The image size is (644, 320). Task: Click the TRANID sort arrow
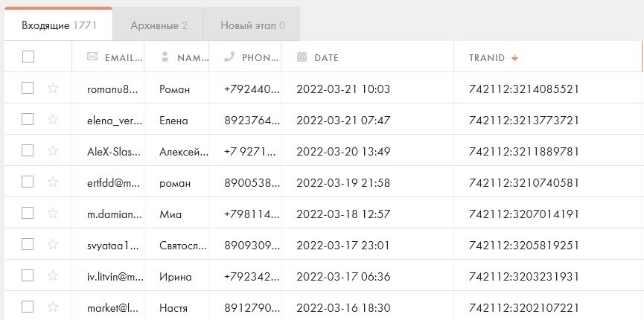point(514,58)
